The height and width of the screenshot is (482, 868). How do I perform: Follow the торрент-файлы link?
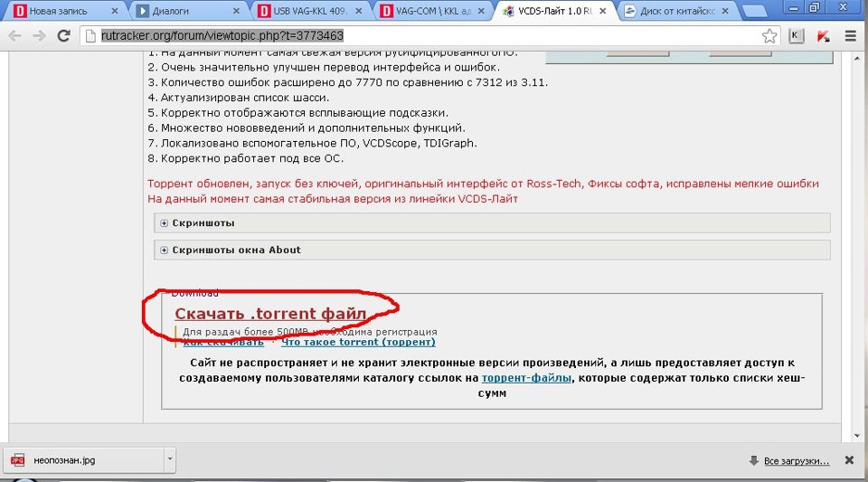(526, 378)
